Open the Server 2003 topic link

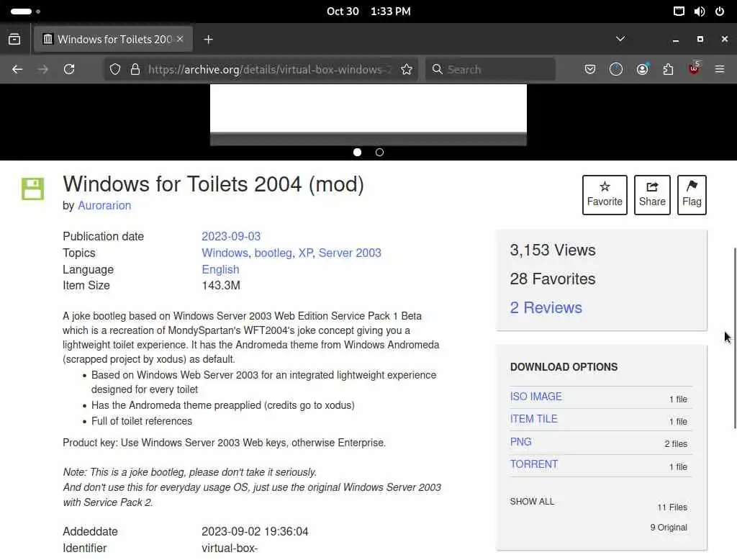(350, 253)
